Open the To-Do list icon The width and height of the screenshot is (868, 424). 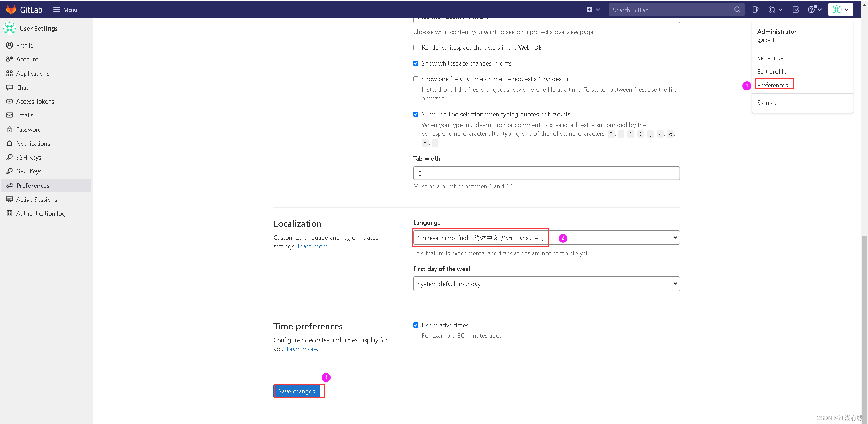[x=796, y=9]
